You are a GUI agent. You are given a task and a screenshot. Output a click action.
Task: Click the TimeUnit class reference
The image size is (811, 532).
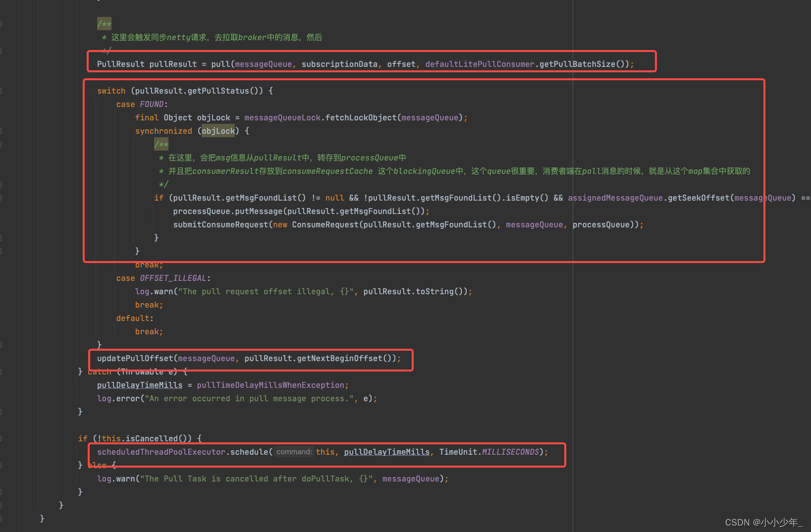tap(458, 452)
